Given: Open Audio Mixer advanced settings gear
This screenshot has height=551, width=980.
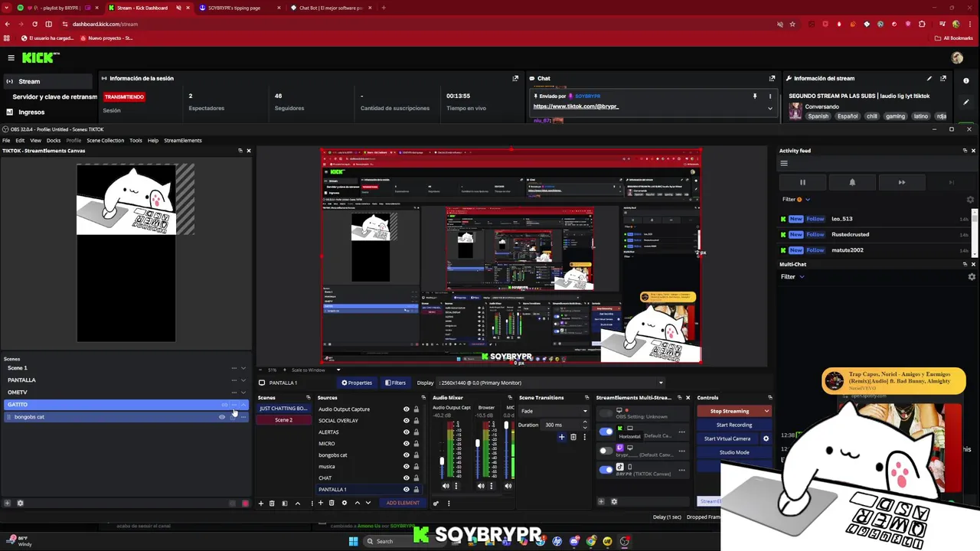Looking at the screenshot, I should pos(436,503).
